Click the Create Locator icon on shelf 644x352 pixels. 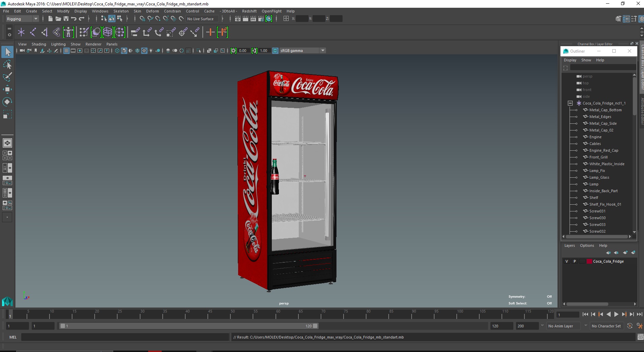pyautogui.click(x=21, y=32)
